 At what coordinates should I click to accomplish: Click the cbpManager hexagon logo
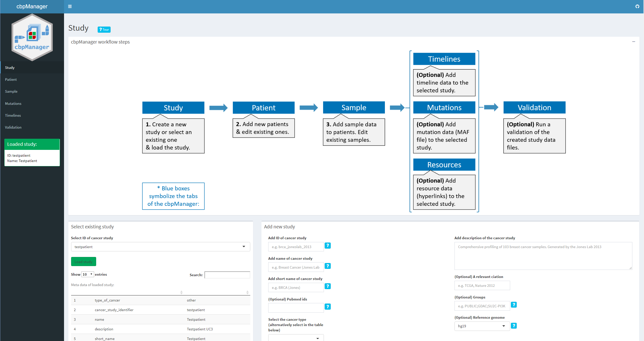click(x=32, y=37)
